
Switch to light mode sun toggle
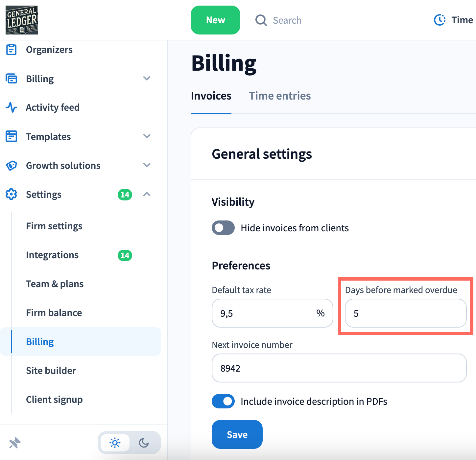115,443
